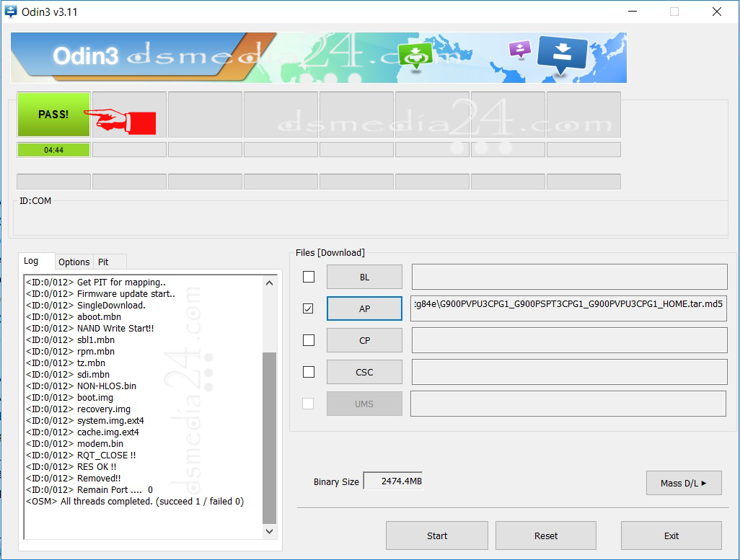This screenshot has height=560, width=740.
Task: Click the green PASS! status indicator
Action: coord(53,114)
